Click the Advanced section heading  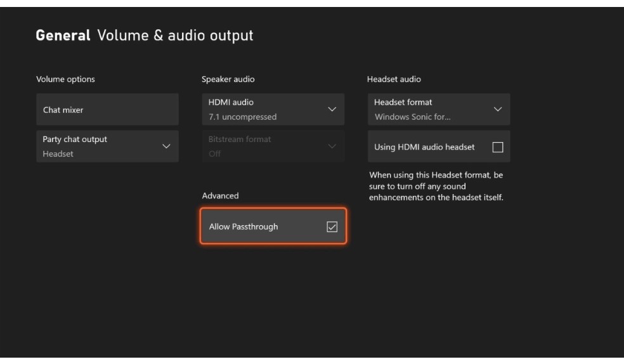[x=220, y=196]
